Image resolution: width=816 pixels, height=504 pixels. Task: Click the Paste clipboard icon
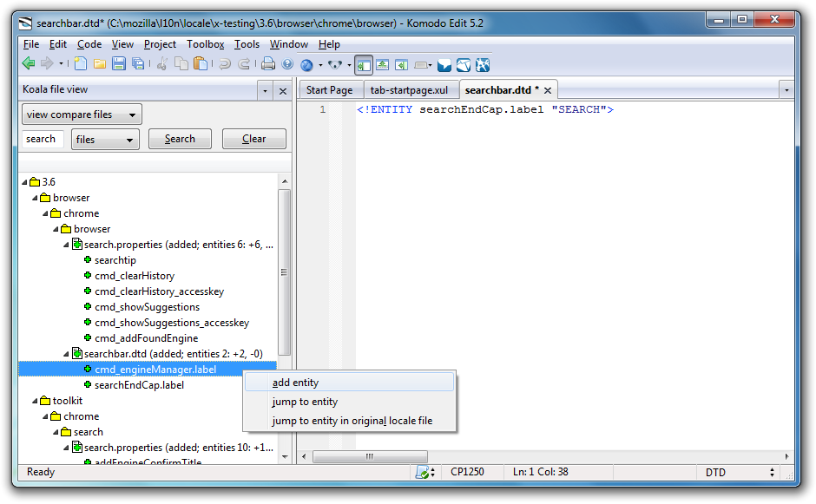point(201,64)
